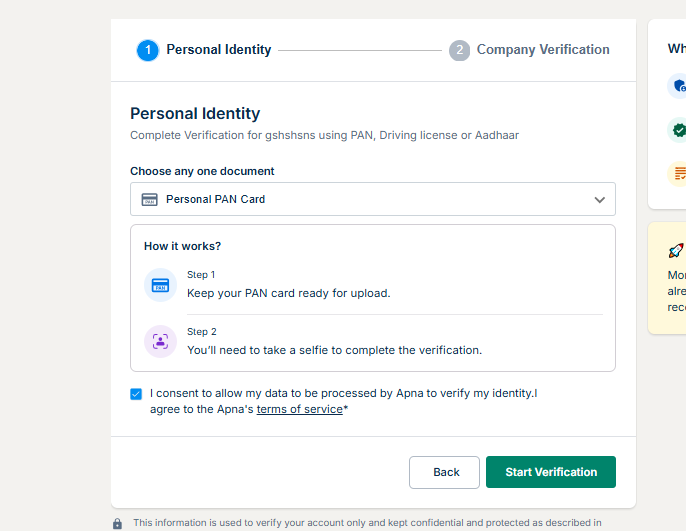Image resolution: width=686 pixels, height=531 pixels.
Task: Click the dropdown chevron arrow for document selection
Action: click(600, 199)
